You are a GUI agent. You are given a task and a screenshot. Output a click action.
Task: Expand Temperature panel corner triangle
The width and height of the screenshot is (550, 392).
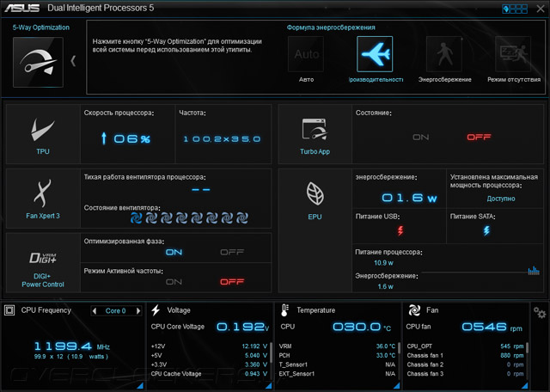(x=397, y=386)
